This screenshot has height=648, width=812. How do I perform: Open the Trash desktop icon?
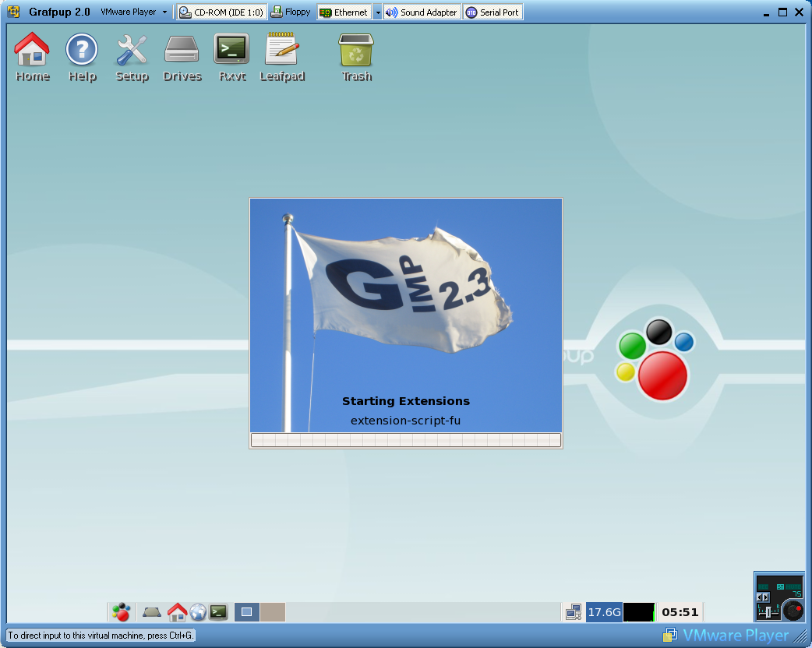[356, 56]
